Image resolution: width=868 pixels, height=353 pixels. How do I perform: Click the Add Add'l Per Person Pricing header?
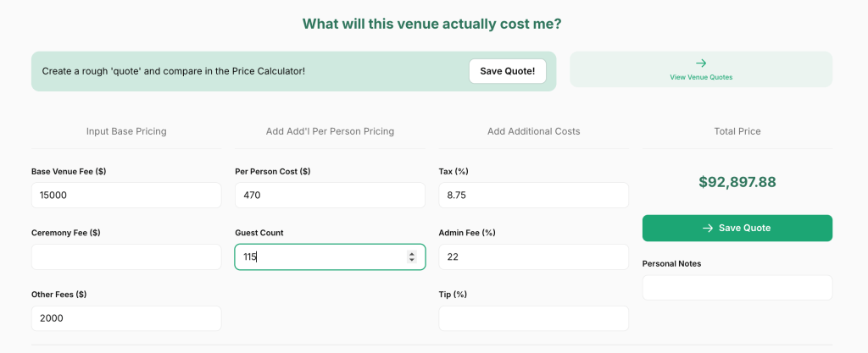pos(330,131)
